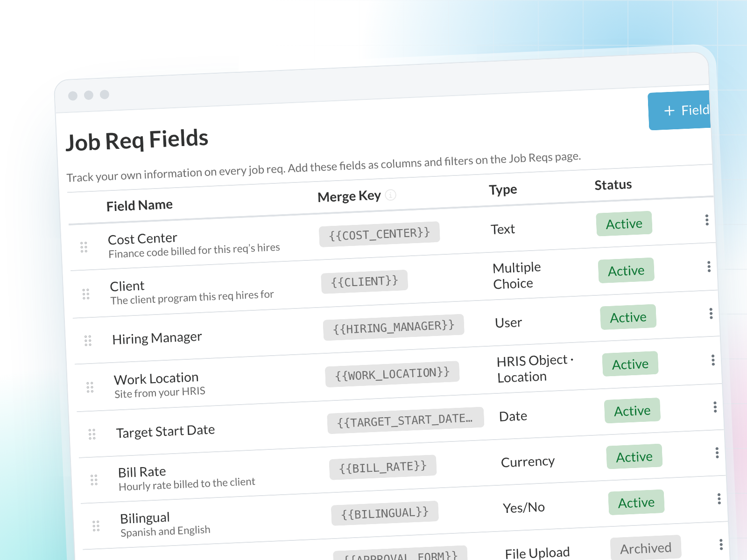The height and width of the screenshot is (560, 747).
Task: Open the Merge Key info icon
Action: tap(391, 195)
